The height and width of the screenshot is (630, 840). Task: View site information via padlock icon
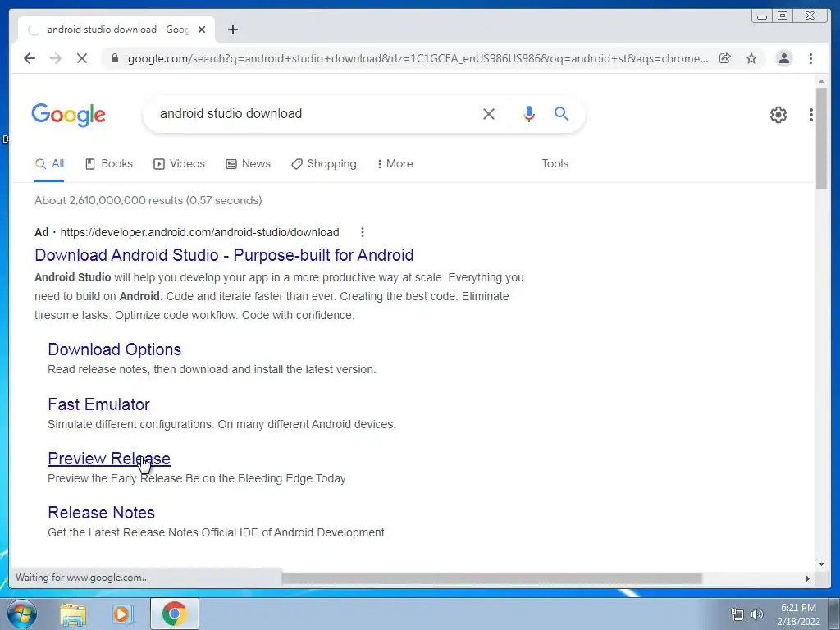[x=114, y=58]
